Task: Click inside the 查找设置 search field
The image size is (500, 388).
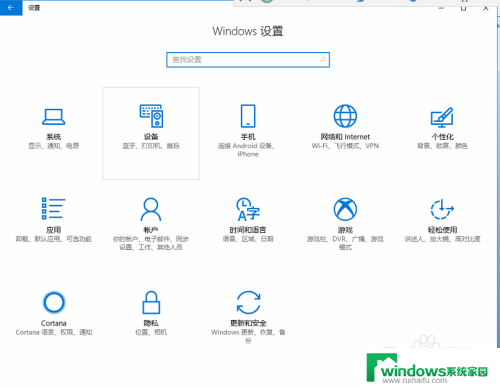Action: (248, 60)
